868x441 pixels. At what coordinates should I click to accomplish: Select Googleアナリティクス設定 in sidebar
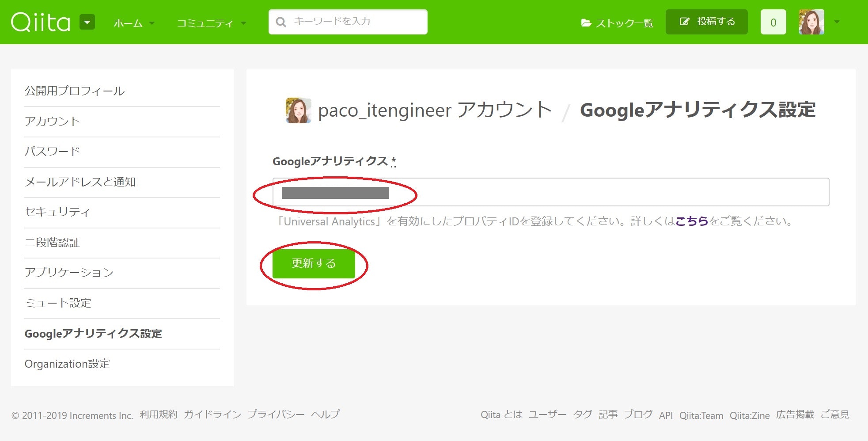pyautogui.click(x=93, y=334)
